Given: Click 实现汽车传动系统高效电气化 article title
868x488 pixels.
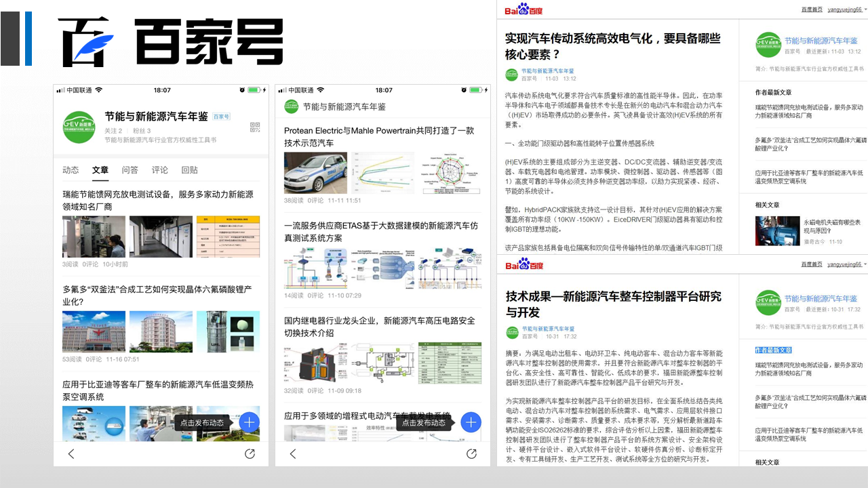Looking at the screenshot, I should click(613, 46).
